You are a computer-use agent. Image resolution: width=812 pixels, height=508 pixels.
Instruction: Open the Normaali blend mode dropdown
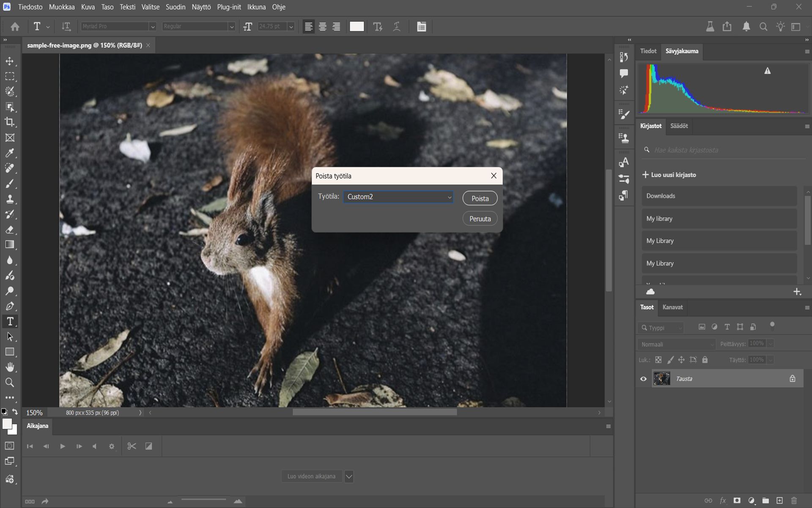[676, 344]
